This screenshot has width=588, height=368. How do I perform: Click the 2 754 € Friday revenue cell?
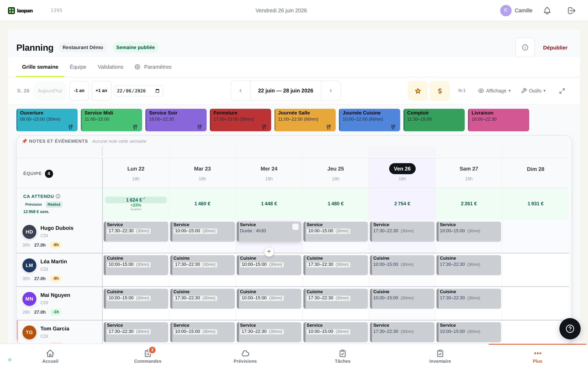point(402,204)
